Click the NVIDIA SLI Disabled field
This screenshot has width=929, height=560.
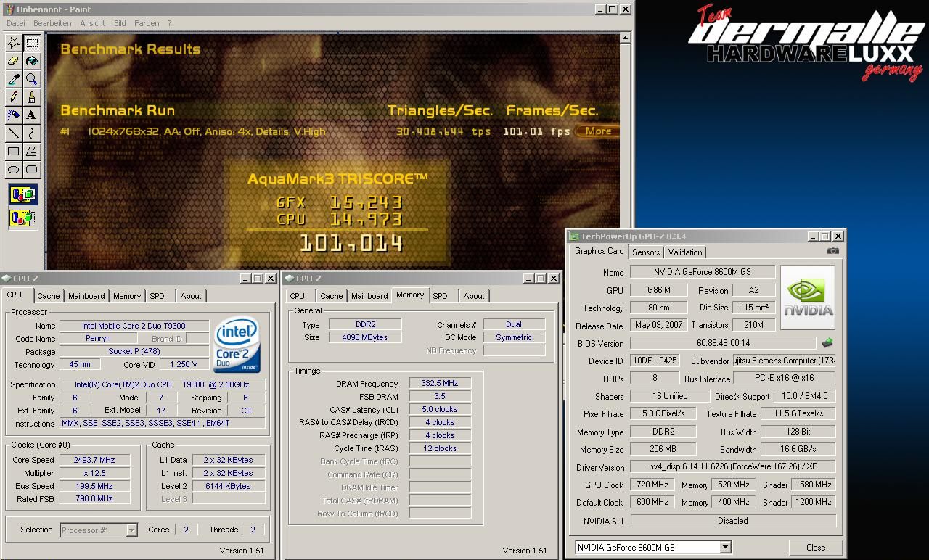pos(733,521)
